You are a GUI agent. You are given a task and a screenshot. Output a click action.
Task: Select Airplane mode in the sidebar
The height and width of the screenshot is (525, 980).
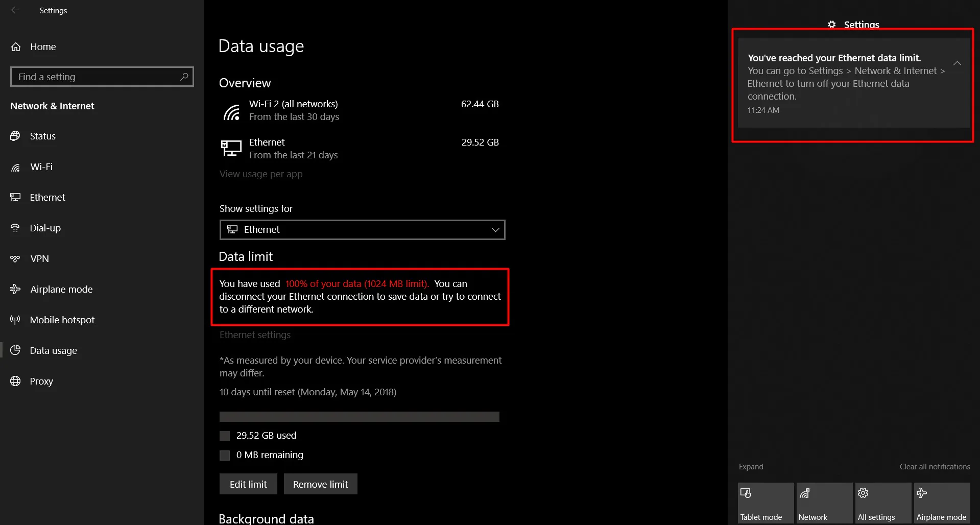pyautogui.click(x=102, y=289)
